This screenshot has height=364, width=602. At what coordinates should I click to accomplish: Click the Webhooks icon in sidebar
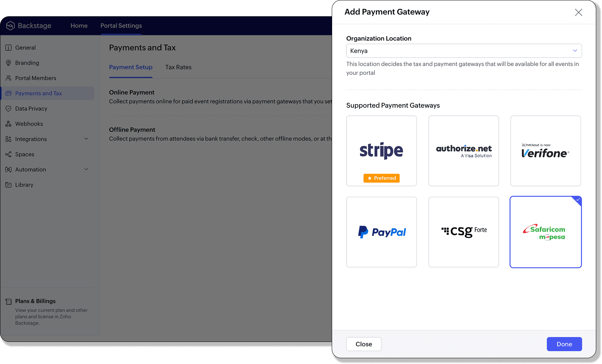[x=8, y=124]
